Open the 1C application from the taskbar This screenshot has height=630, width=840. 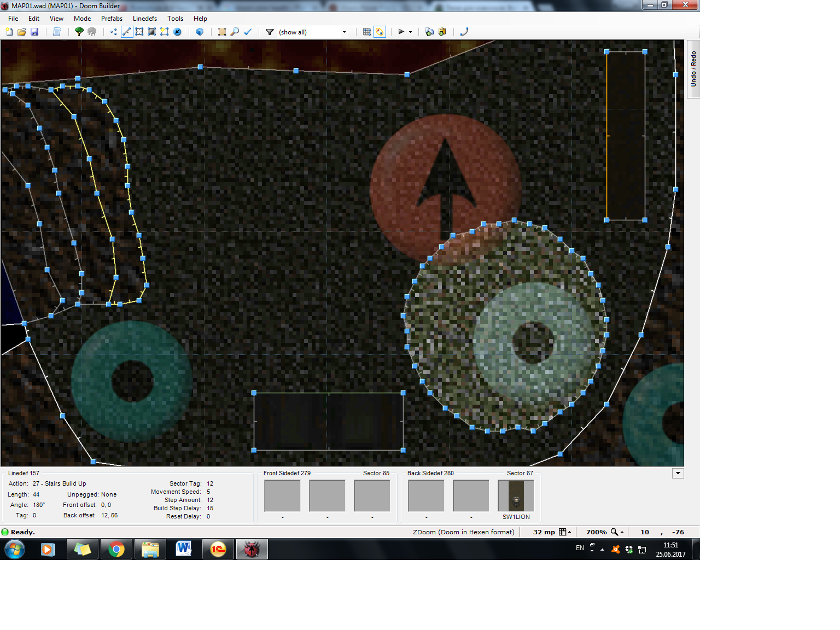coord(218,549)
